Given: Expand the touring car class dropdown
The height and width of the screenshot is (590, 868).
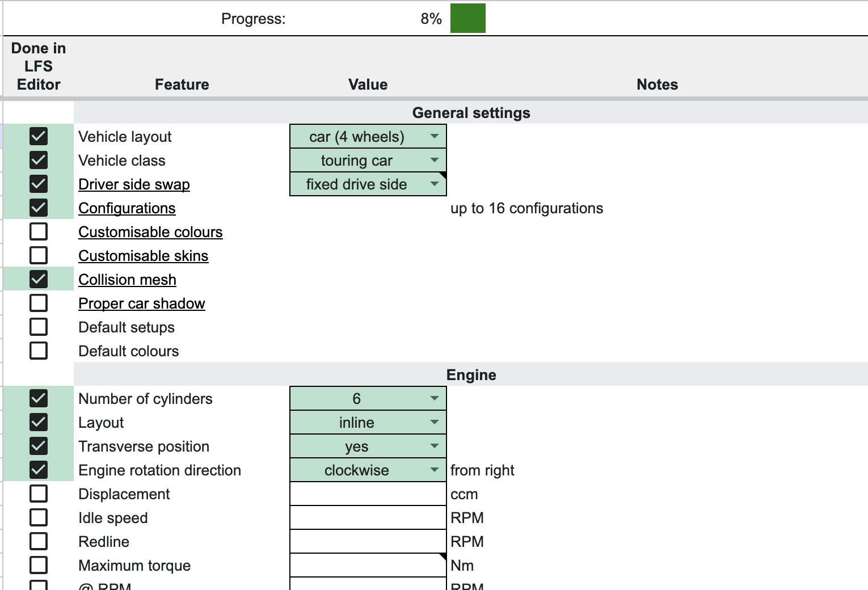Looking at the screenshot, I should pyautogui.click(x=434, y=160).
